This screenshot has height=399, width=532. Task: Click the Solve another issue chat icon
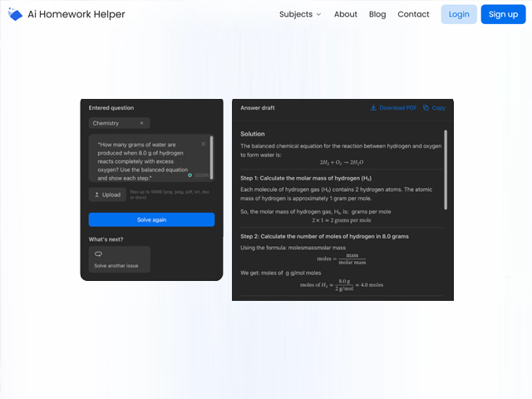click(x=98, y=254)
